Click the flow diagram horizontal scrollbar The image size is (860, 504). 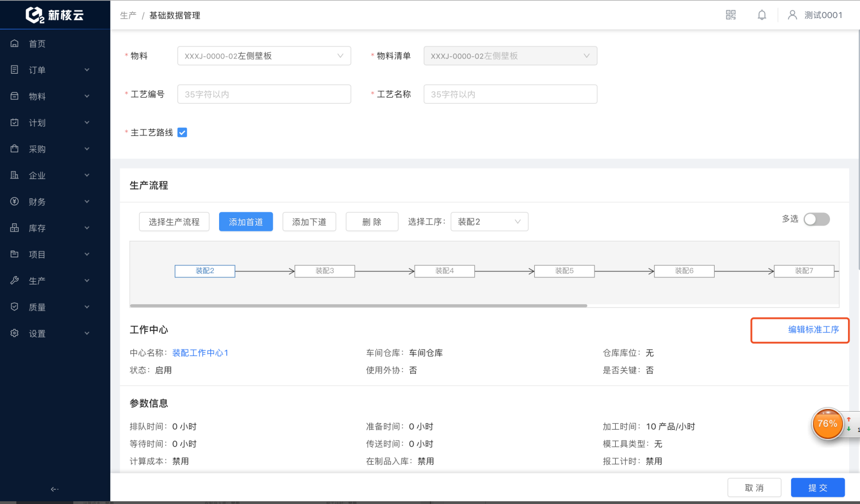pos(358,306)
